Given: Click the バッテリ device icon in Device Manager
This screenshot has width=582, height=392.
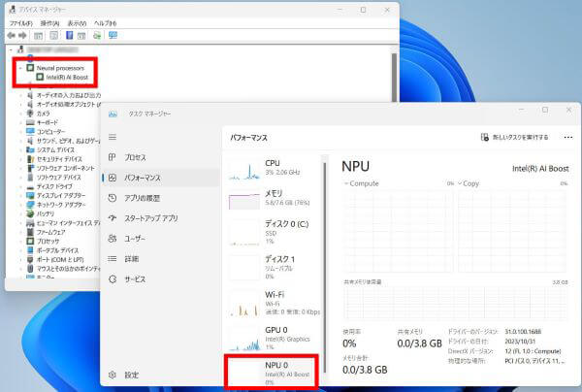Looking at the screenshot, I should coord(30,213).
